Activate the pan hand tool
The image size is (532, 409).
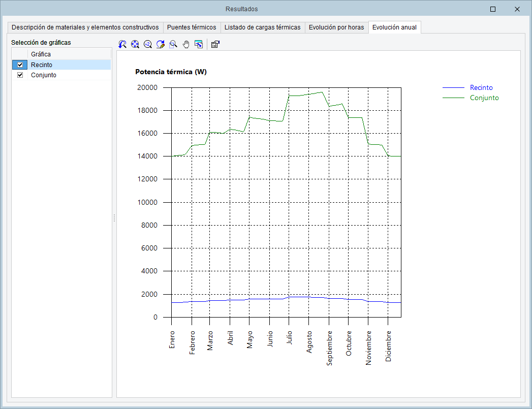point(186,45)
